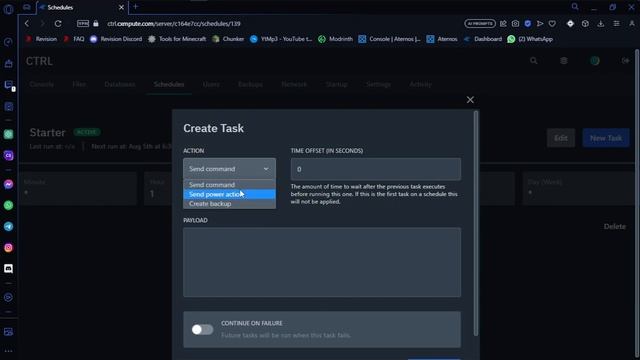Open the sidebar WhatsApp messenger icon
Viewport: 640px width, 360px height.
coord(8,205)
